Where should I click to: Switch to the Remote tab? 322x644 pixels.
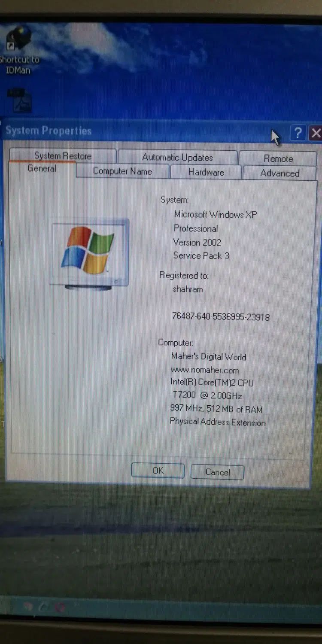tap(278, 158)
